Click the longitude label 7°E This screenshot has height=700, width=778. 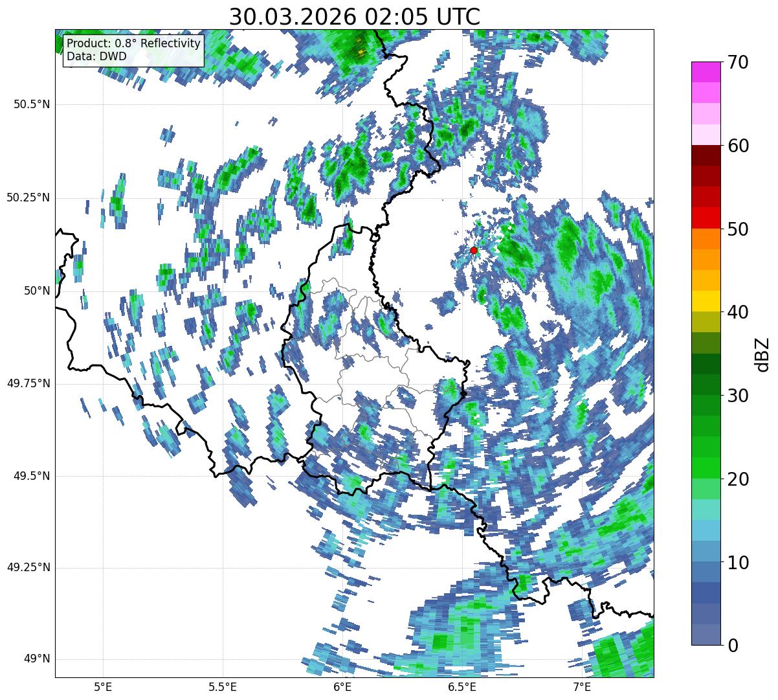[x=582, y=686]
